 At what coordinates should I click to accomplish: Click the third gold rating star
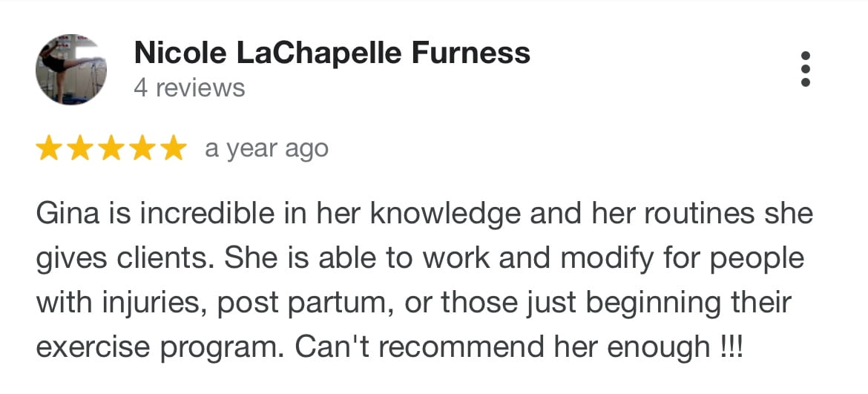[x=111, y=148]
